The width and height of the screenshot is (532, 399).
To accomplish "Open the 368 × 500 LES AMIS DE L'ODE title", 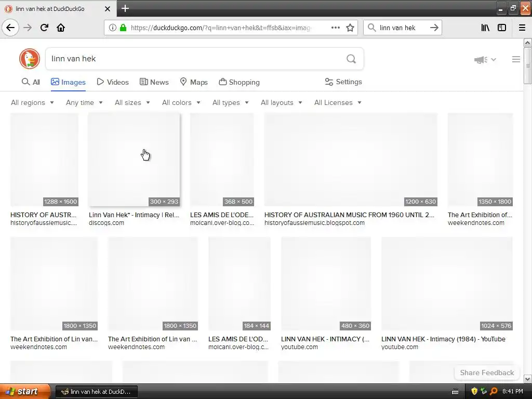I will (x=222, y=215).
